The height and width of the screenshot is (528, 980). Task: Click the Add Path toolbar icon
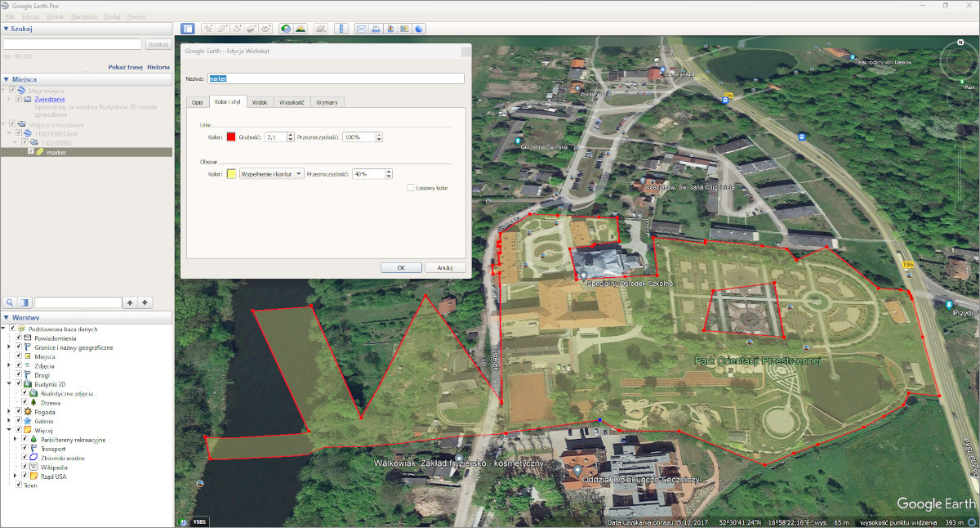pos(238,29)
